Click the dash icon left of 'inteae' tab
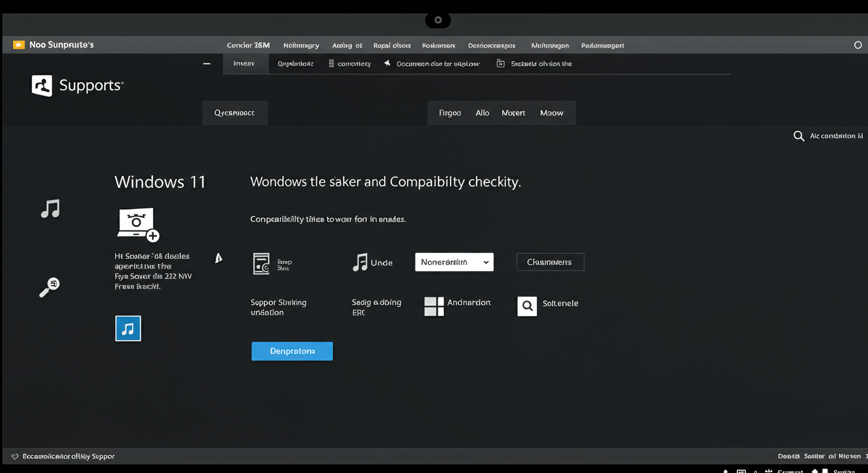This screenshot has height=473, width=868. (x=207, y=63)
